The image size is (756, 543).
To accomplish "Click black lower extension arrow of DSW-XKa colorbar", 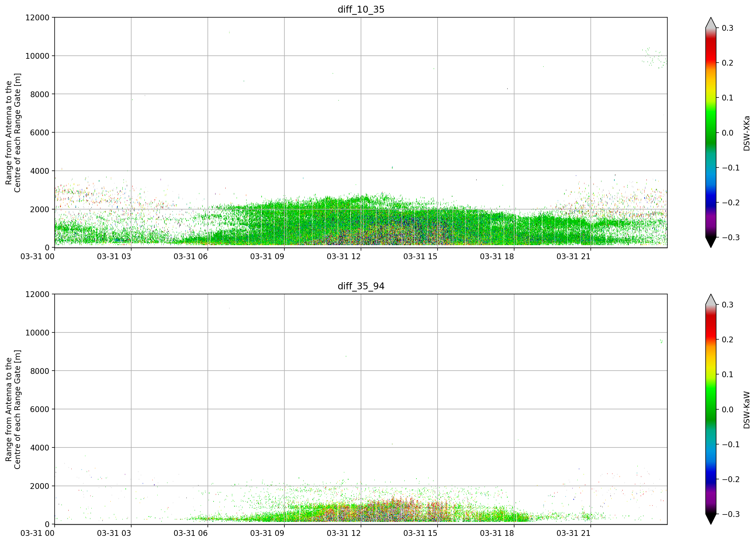I will click(711, 242).
